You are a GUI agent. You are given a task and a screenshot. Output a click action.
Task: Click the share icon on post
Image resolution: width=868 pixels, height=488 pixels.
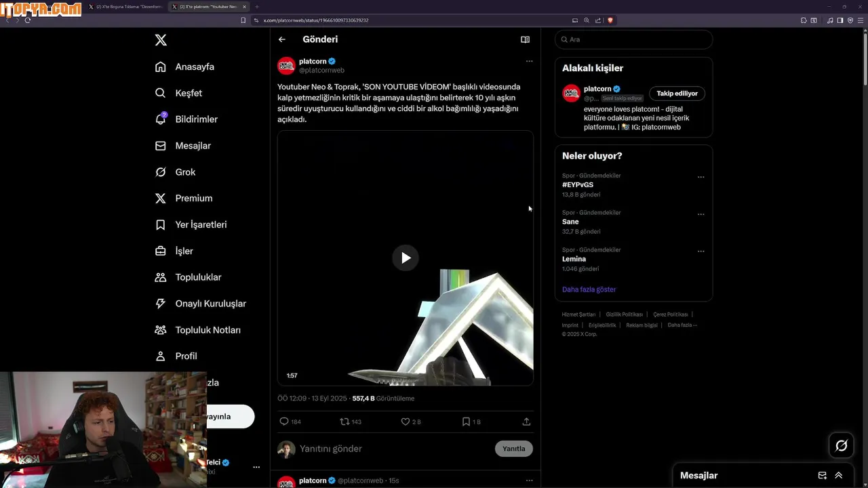(x=526, y=422)
